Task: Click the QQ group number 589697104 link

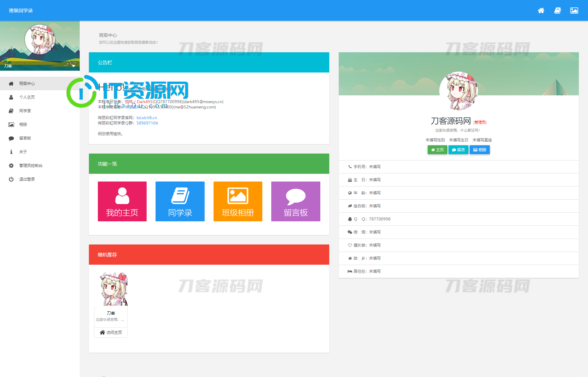Action: [147, 123]
